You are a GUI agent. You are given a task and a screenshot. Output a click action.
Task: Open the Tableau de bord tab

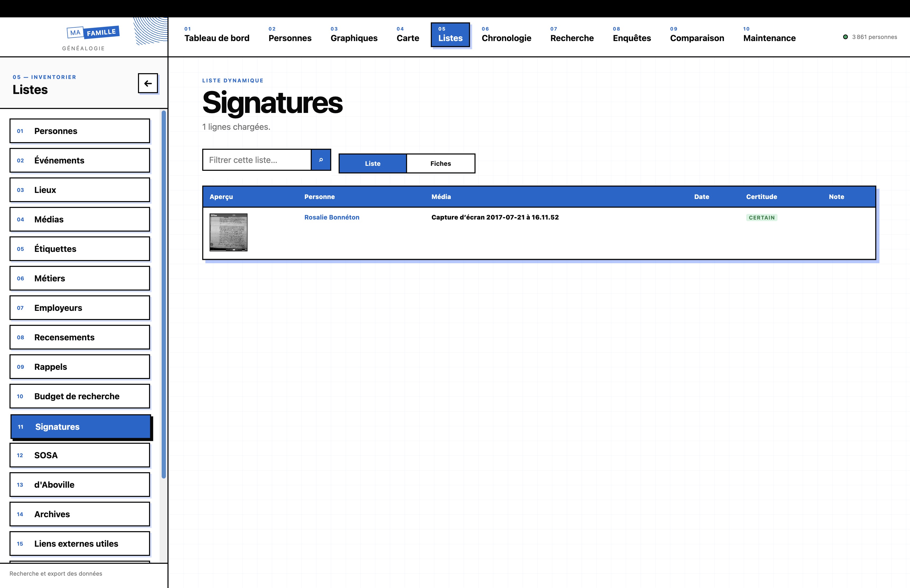pyautogui.click(x=217, y=35)
